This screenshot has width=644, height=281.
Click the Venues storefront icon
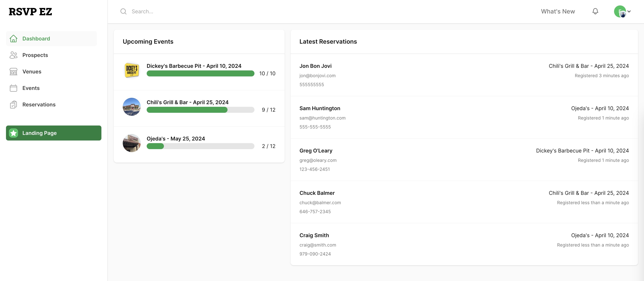[13, 72]
